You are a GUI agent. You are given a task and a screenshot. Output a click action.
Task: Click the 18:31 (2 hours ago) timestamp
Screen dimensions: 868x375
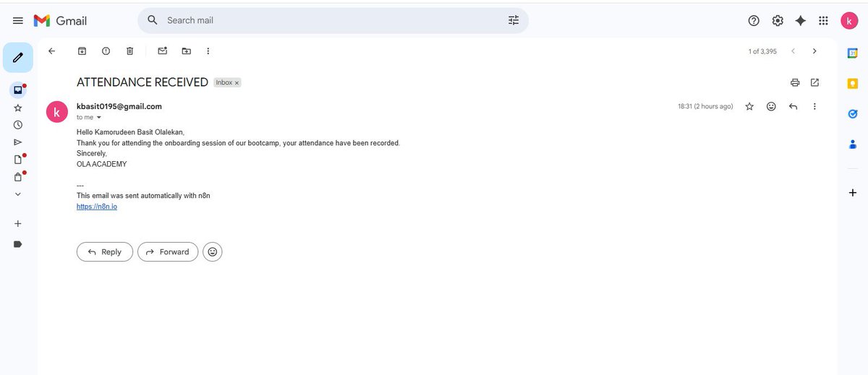point(705,106)
